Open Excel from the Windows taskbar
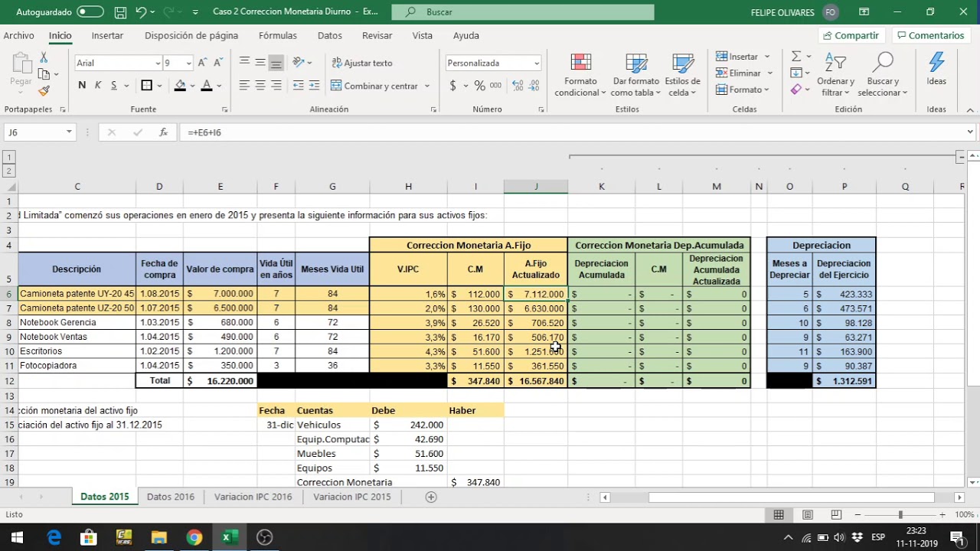 tap(227, 537)
